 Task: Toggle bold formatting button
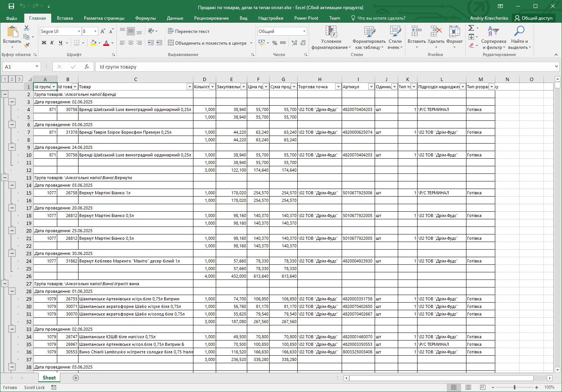(44, 43)
